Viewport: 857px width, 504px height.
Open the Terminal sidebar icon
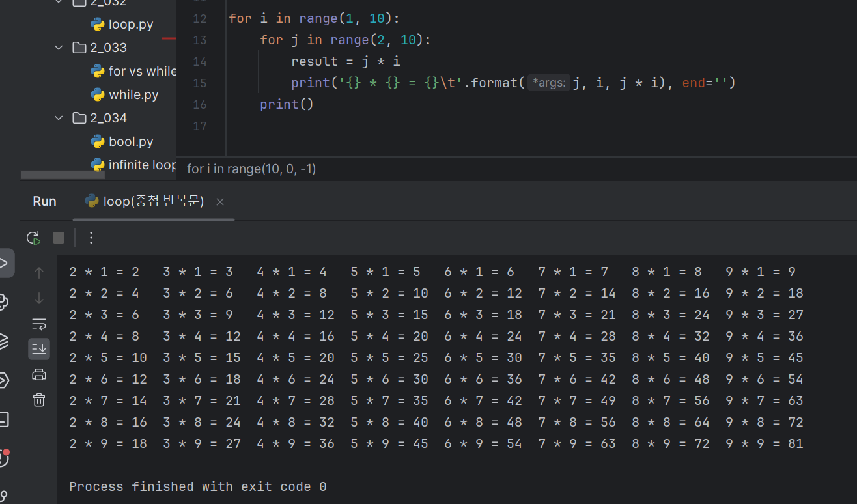pyautogui.click(x=4, y=419)
